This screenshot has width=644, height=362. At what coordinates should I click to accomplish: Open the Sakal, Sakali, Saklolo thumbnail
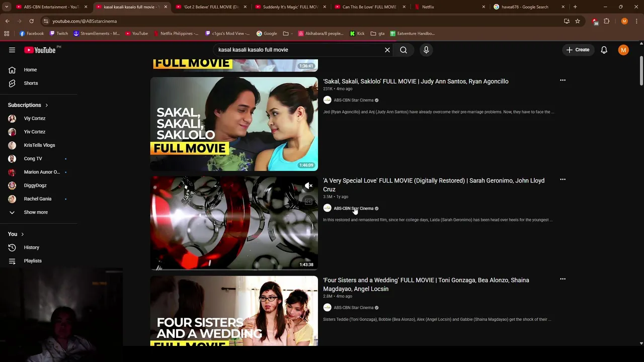234,124
